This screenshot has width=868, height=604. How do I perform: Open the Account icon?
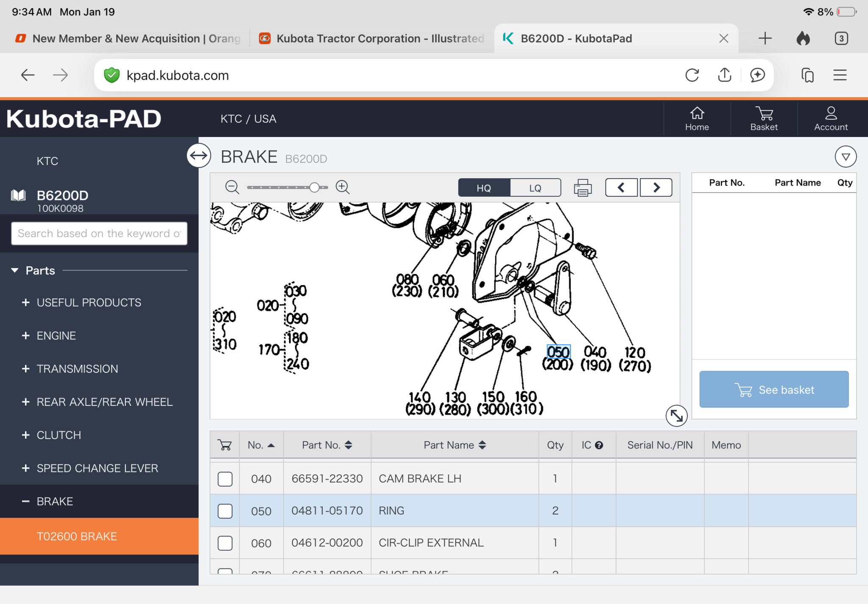(831, 118)
